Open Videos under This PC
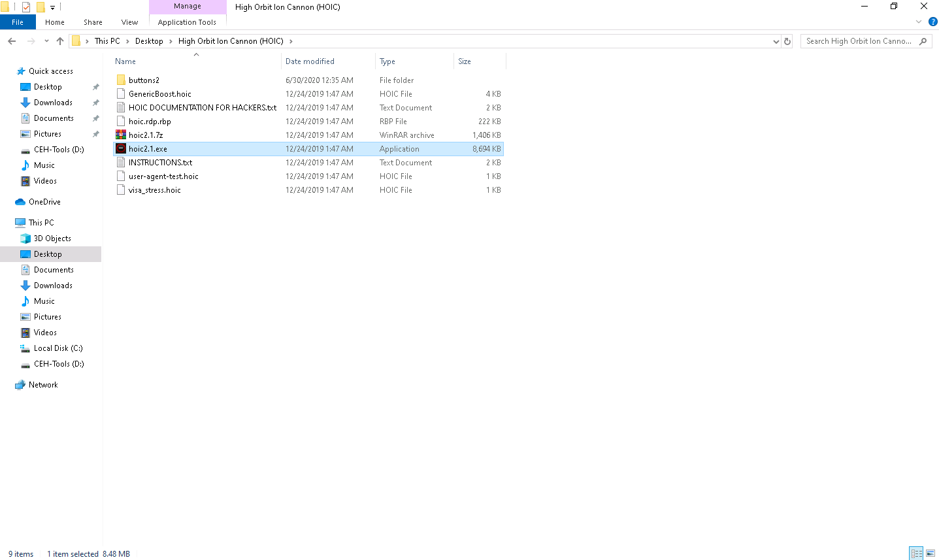 click(45, 333)
